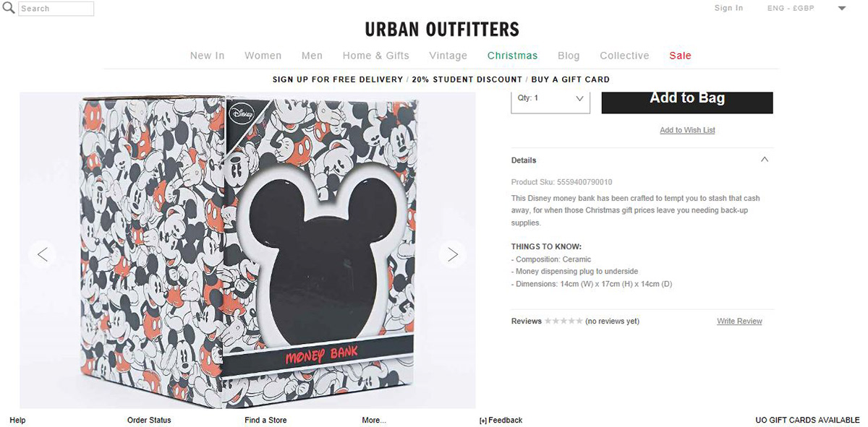This screenshot has height=427, width=868.
Task: Click the Write Review link
Action: pyautogui.click(x=739, y=321)
